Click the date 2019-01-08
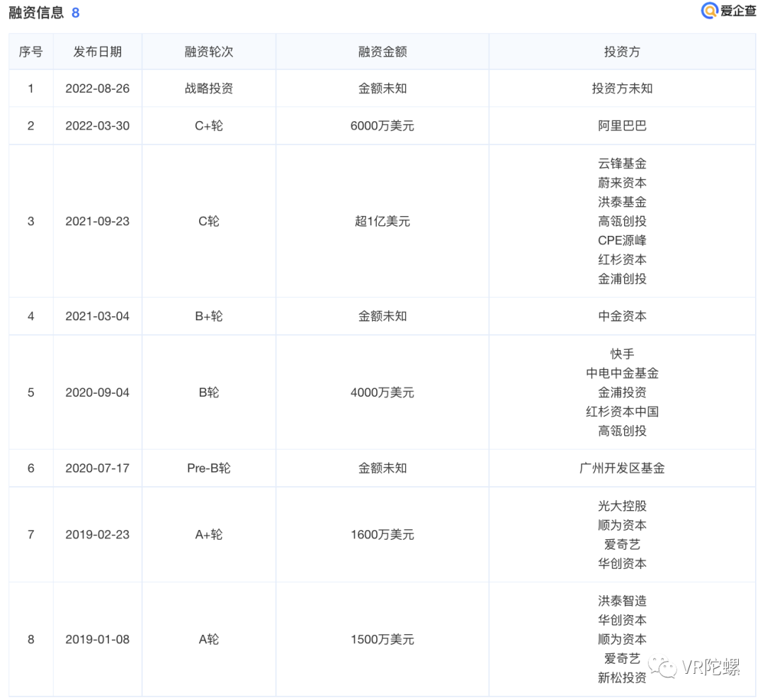 click(x=98, y=640)
